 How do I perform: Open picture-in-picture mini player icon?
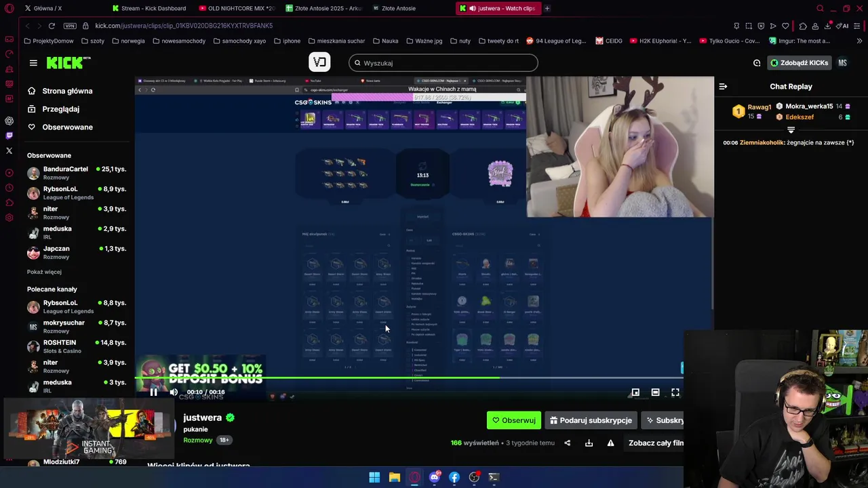(635, 392)
